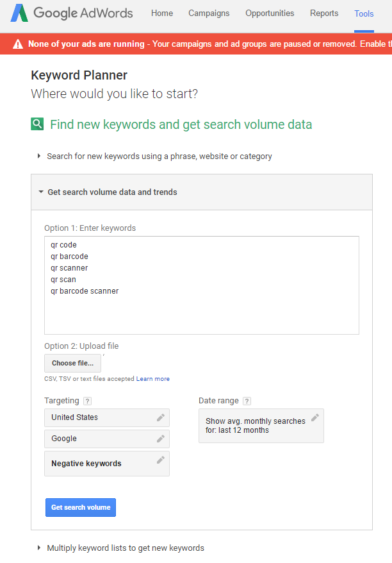Edit Google network pencil icon

tap(161, 439)
